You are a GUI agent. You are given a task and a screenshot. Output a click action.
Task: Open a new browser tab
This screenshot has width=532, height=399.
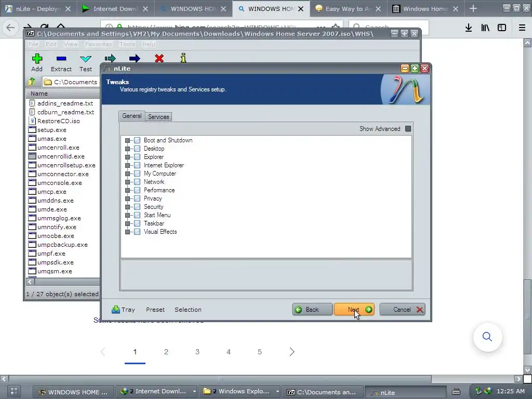473,8
